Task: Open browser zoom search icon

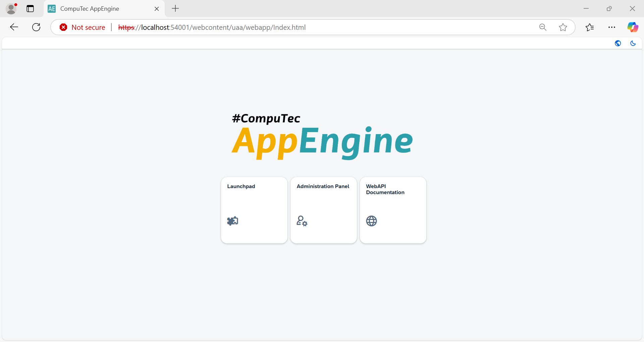Action: coord(543,27)
